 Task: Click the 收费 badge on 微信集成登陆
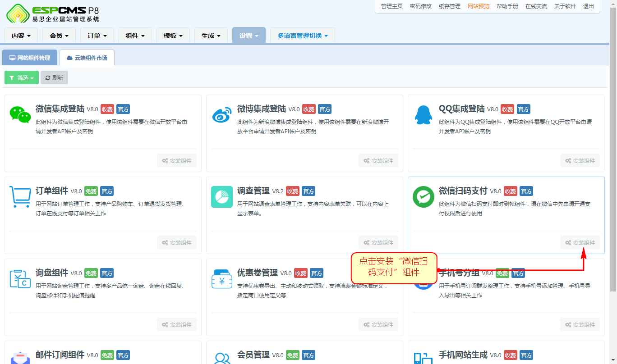[x=107, y=109]
